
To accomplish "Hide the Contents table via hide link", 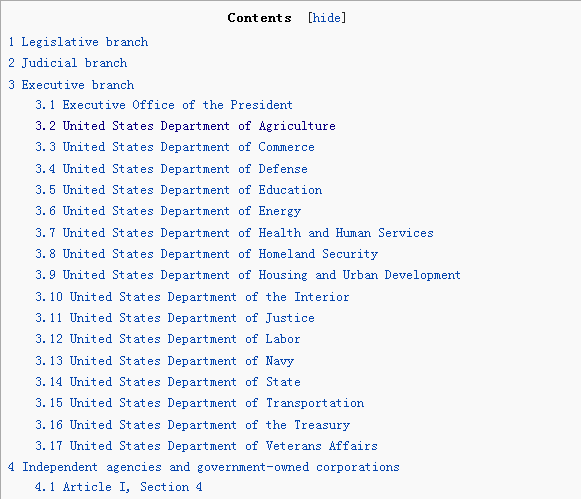I will (327, 18).
